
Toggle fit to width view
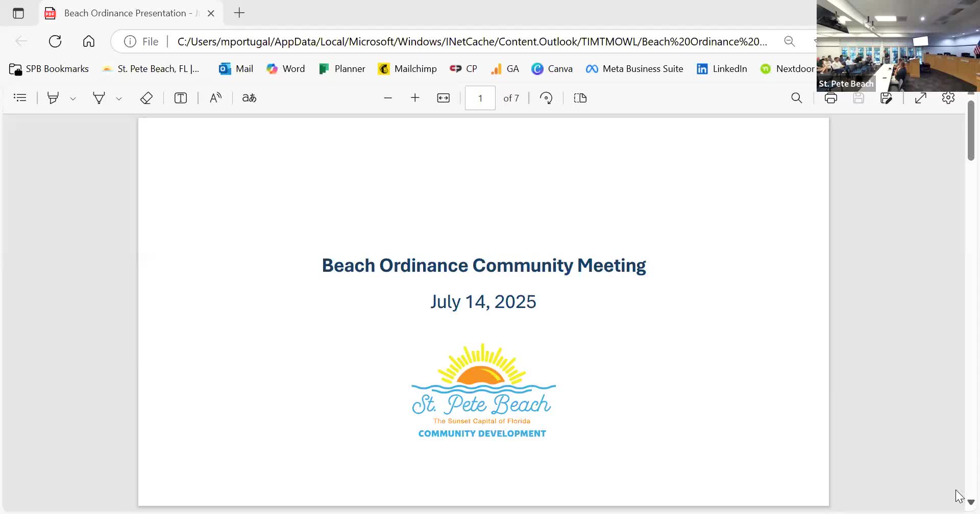(x=443, y=98)
